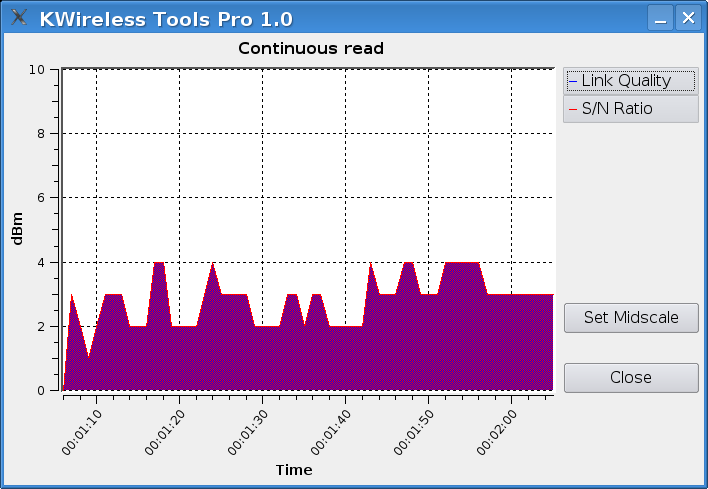
Task: Click the y-axis value 8
Action: pos(41,134)
